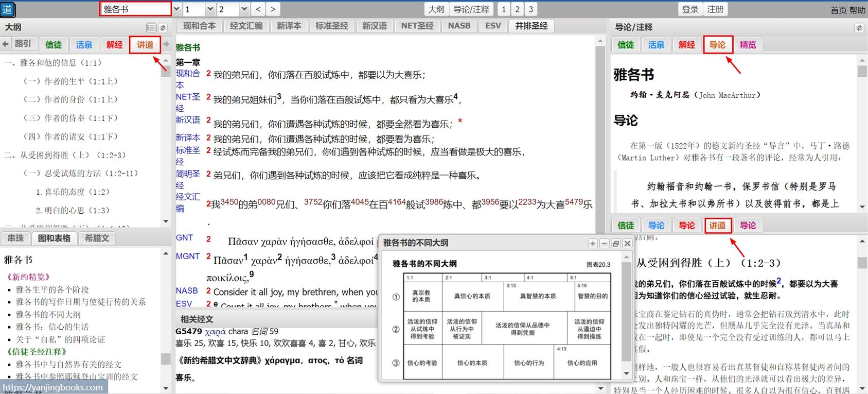Screen dimensions: 868x394
Task: Click the 登录 login button
Action: 690,9
